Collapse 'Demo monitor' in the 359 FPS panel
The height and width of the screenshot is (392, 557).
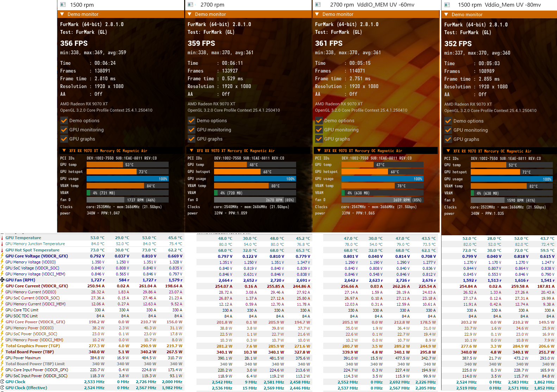pos(189,14)
